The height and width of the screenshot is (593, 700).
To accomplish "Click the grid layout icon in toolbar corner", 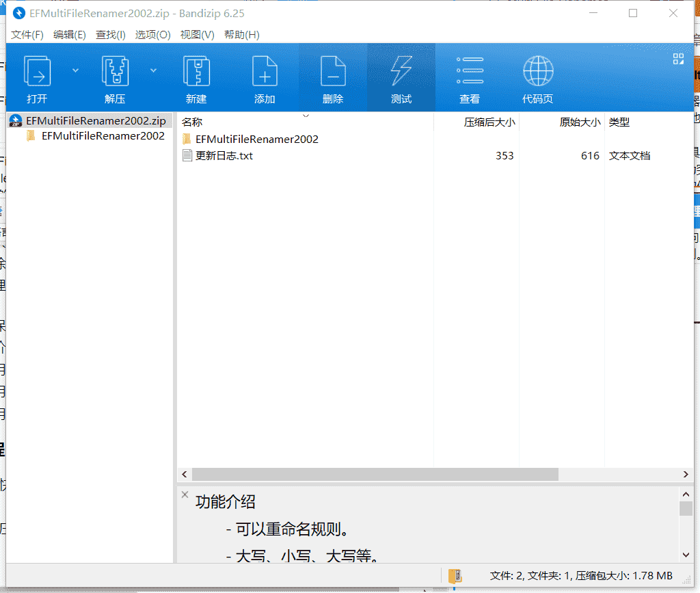I will click(678, 59).
